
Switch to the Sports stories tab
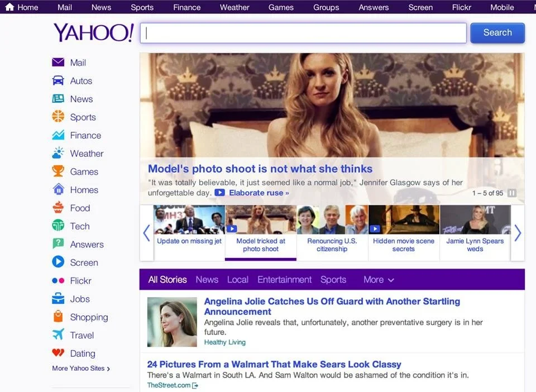(333, 280)
